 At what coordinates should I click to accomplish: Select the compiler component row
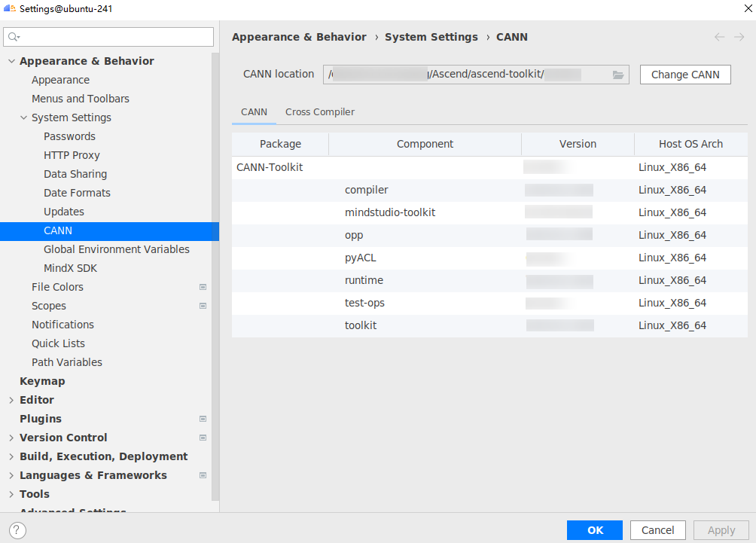489,190
